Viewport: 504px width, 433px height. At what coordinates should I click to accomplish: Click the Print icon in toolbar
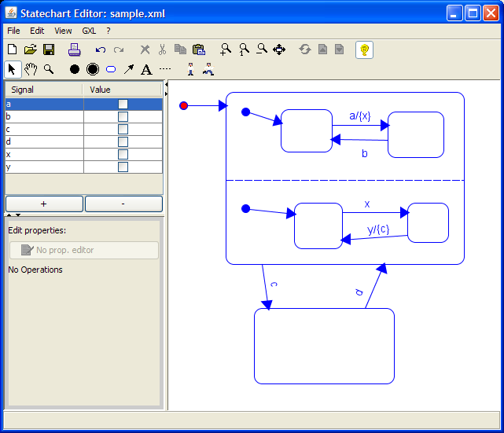click(74, 50)
